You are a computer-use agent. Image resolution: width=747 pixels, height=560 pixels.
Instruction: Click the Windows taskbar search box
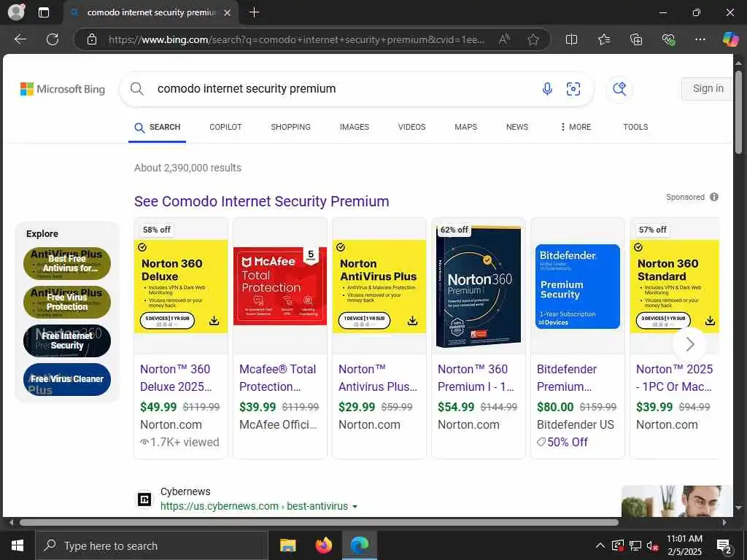152,545
